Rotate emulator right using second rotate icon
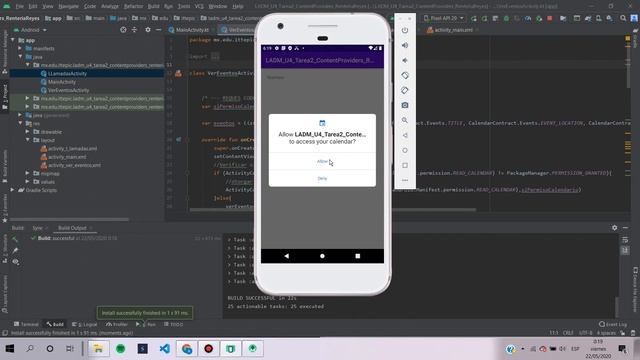 [x=404, y=90]
